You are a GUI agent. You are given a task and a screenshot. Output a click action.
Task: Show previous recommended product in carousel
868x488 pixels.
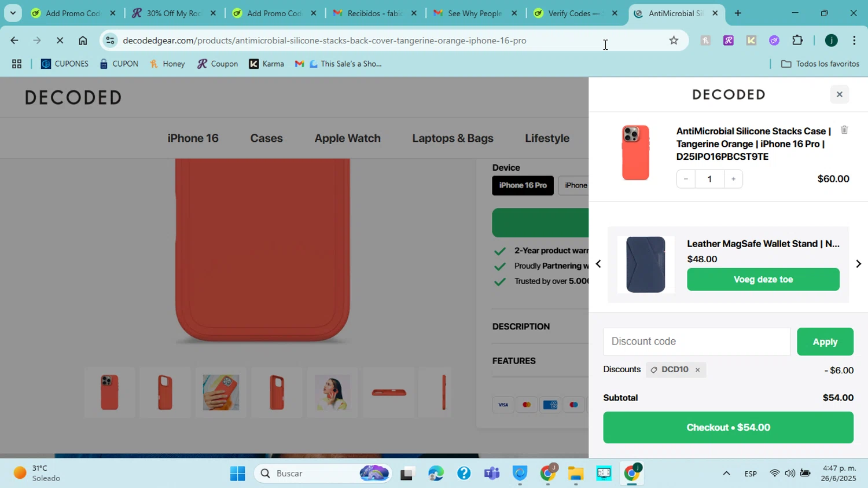pyautogui.click(x=598, y=264)
